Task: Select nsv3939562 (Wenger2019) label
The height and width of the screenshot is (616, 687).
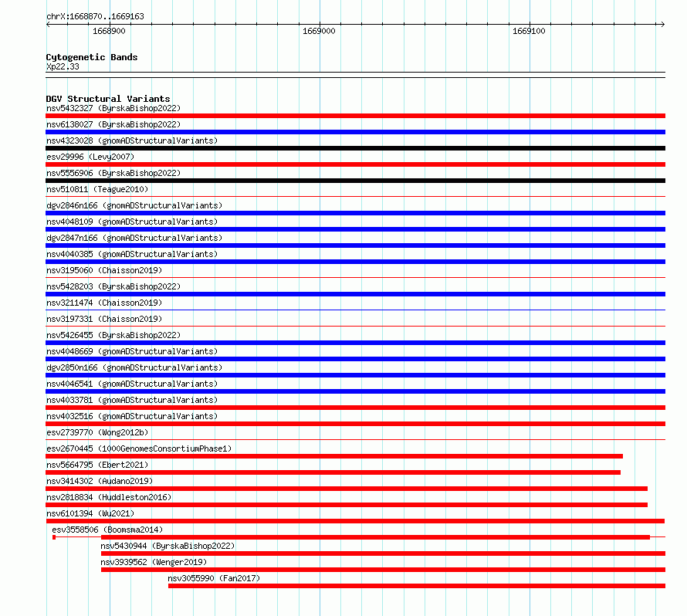Action: pyautogui.click(x=154, y=562)
